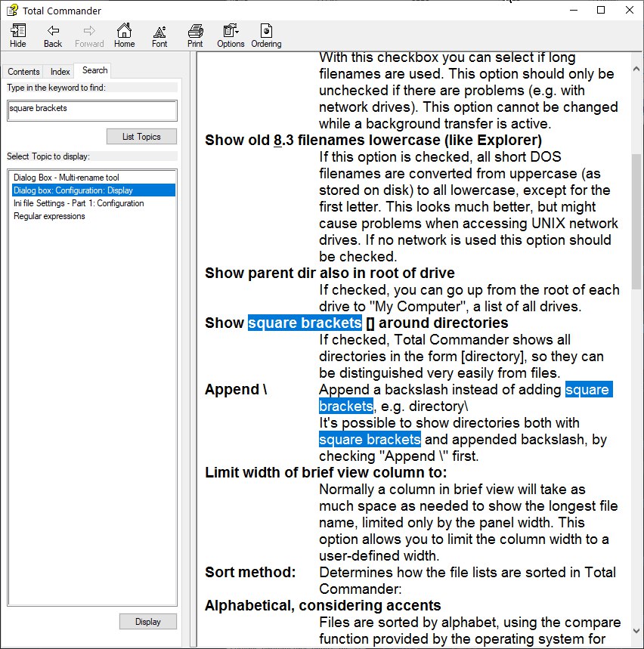Screen dimensions: 644x649
Task: Select the Regular expressions topic
Action: click(49, 216)
